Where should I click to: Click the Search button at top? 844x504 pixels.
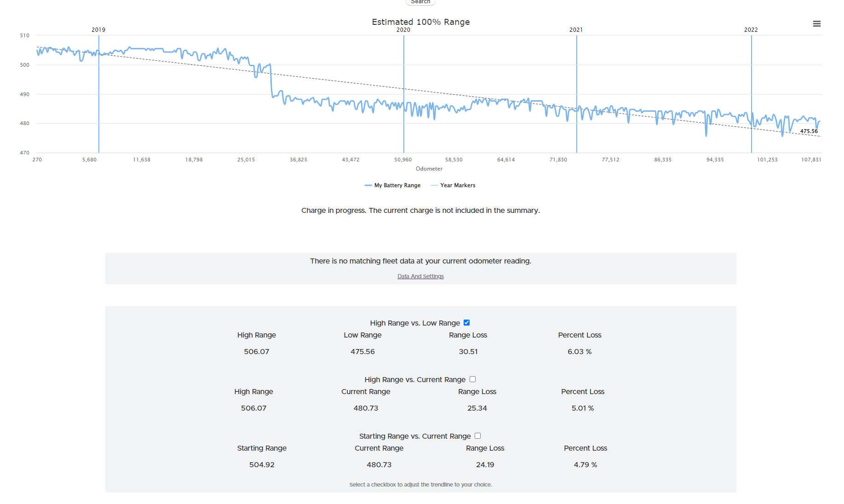[420, 2]
